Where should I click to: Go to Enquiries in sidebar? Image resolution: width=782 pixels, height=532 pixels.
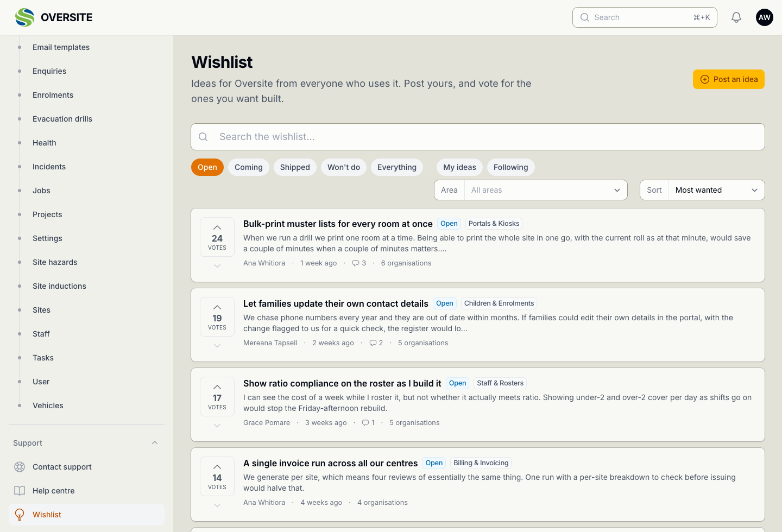coord(49,71)
